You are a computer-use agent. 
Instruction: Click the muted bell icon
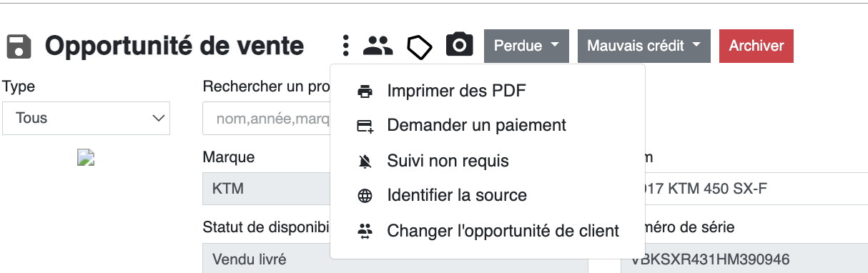click(365, 161)
